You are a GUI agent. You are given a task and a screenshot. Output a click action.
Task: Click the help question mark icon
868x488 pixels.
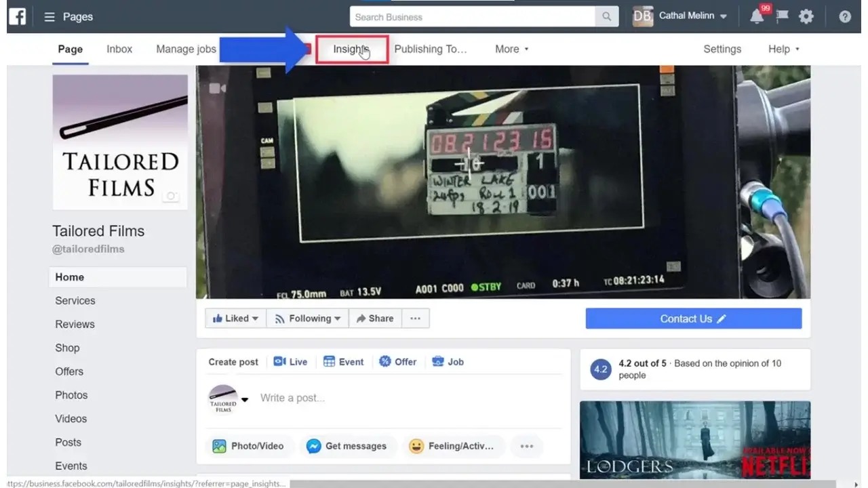pyautogui.click(x=845, y=17)
